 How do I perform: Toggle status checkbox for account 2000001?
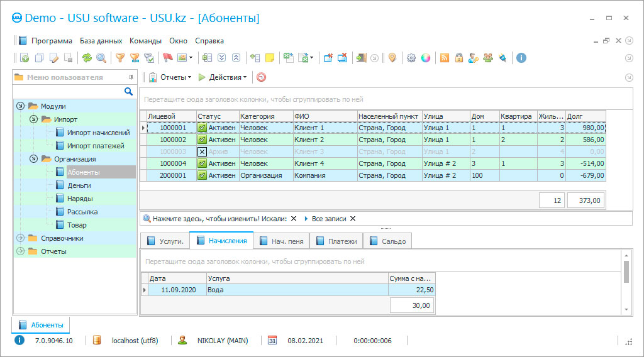click(x=202, y=175)
